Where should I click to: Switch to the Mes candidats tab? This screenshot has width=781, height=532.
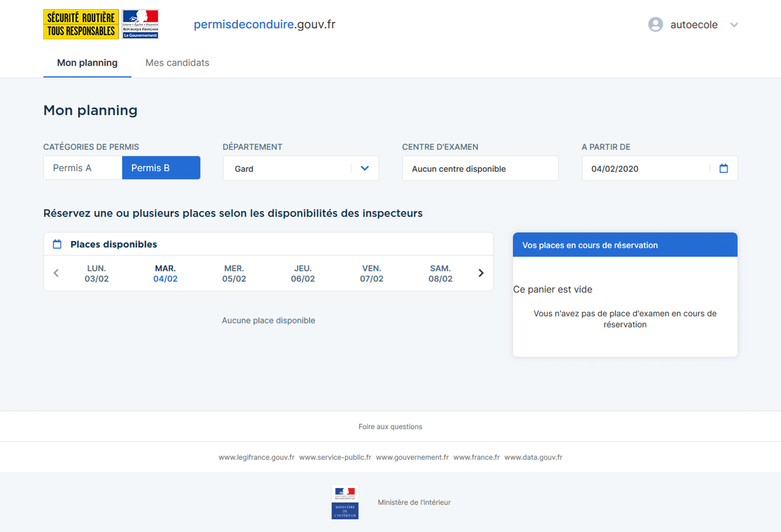point(177,62)
